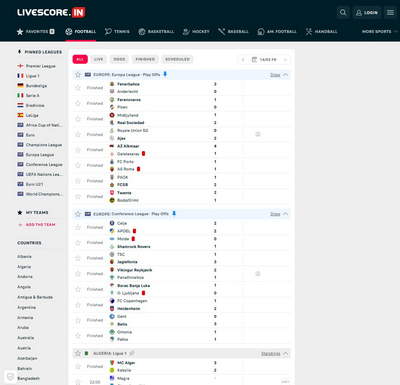Screen dimensions: 400x385
Task: Go to previous day arrow
Action: 243,59
